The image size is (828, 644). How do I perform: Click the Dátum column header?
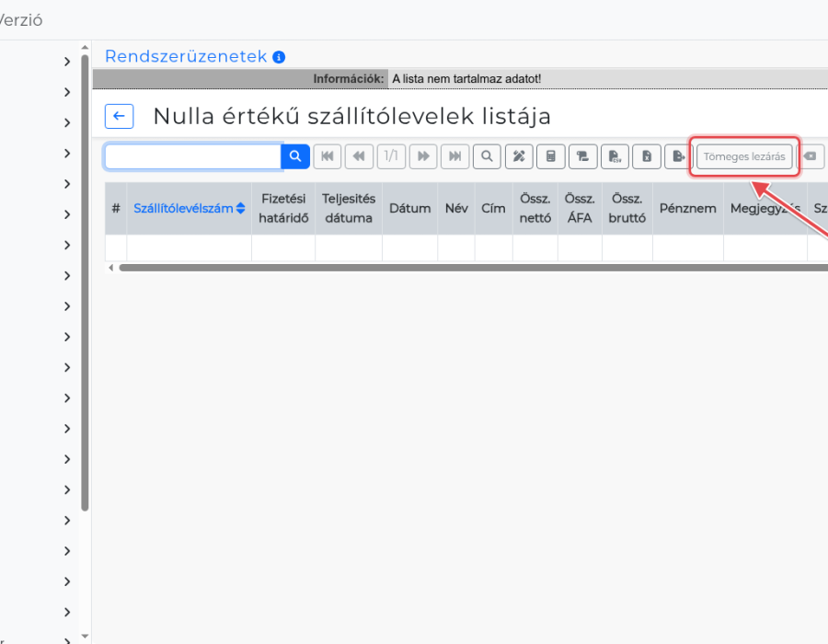point(409,209)
